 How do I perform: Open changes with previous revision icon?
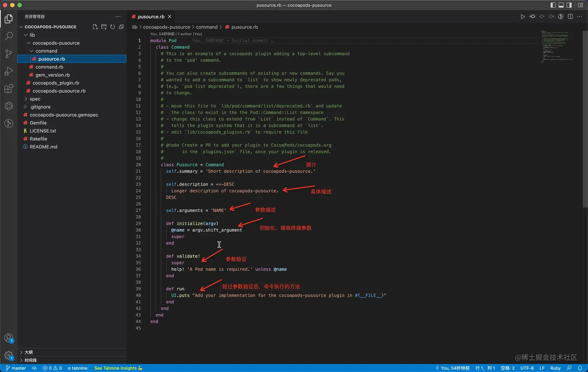532,16
